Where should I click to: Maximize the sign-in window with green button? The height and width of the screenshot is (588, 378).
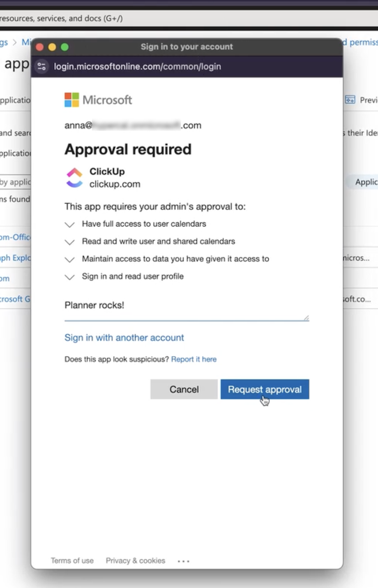65,47
